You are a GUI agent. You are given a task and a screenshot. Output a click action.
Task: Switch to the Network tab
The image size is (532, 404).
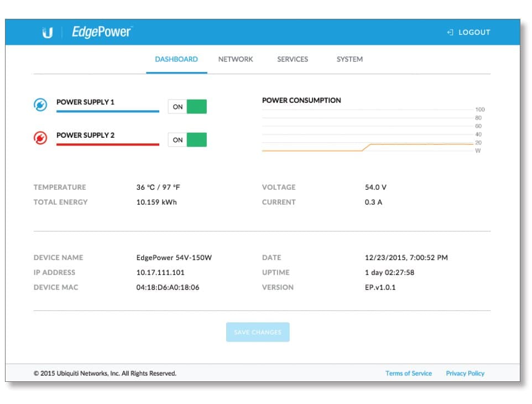coord(236,59)
